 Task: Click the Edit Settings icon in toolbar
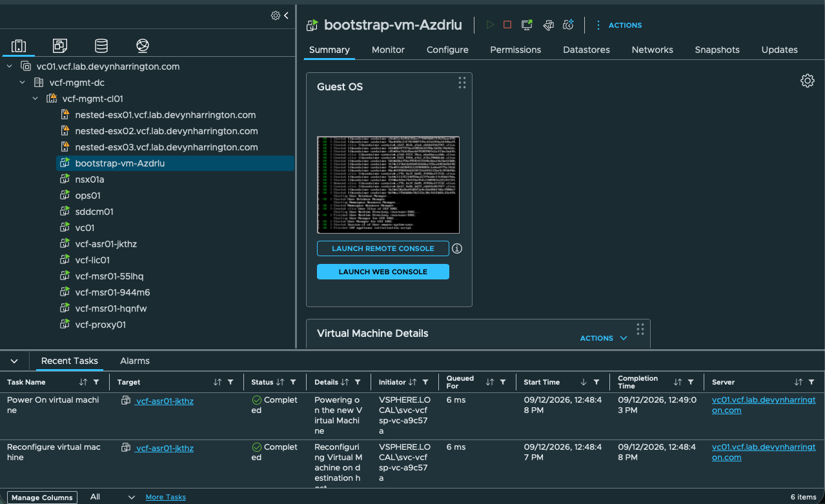pyautogui.click(x=548, y=25)
